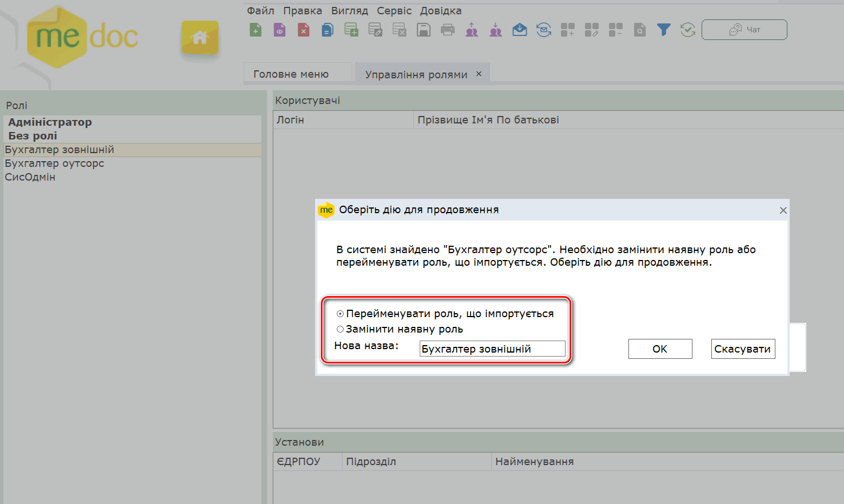This screenshot has height=504, width=844.
Task: Select the Адміністратор role in list
Action: coord(50,122)
